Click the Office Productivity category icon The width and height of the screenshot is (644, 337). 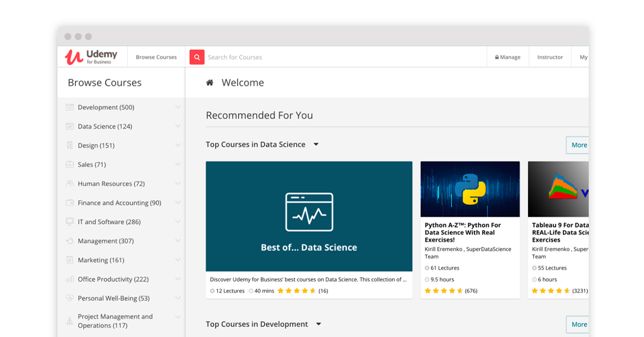70,279
